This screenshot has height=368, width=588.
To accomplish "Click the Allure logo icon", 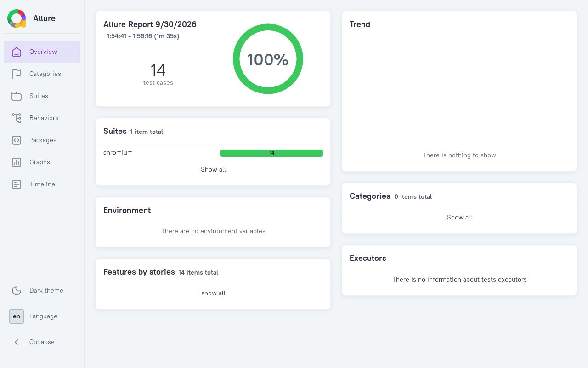I will [x=17, y=18].
